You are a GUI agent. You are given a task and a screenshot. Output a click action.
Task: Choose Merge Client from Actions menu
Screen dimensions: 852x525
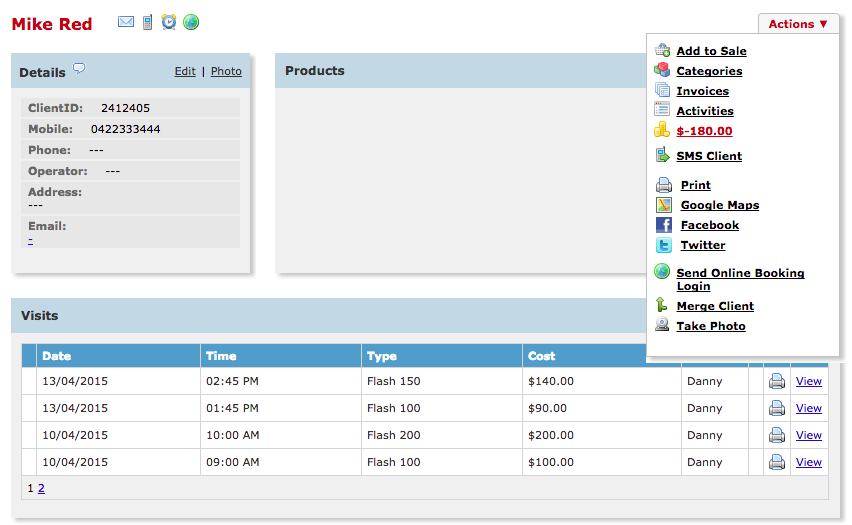(x=715, y=306)
